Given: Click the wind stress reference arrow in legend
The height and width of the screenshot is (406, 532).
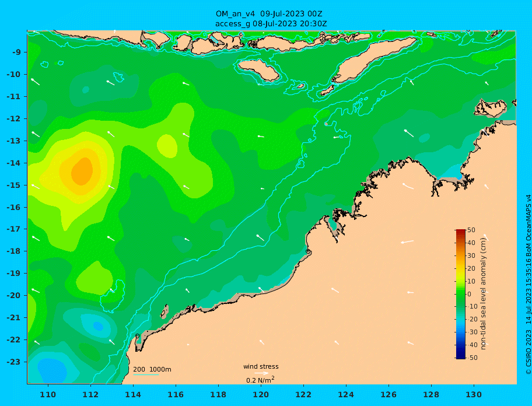Looking at the screenshot, I should click(261, 373).
